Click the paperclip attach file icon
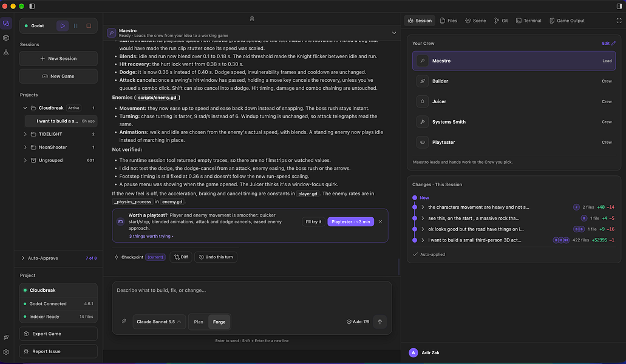Viewport: 626px width, 364px height. [124, 322]
